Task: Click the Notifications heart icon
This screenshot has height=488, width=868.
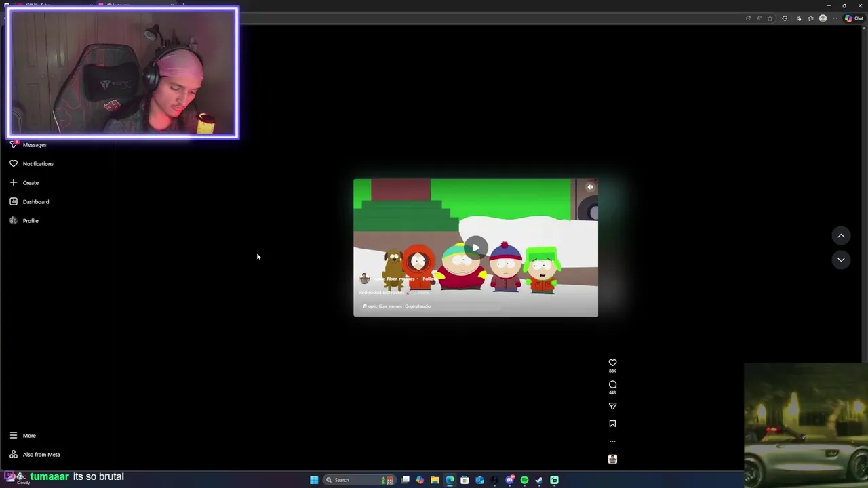Action: pos(14,163)
